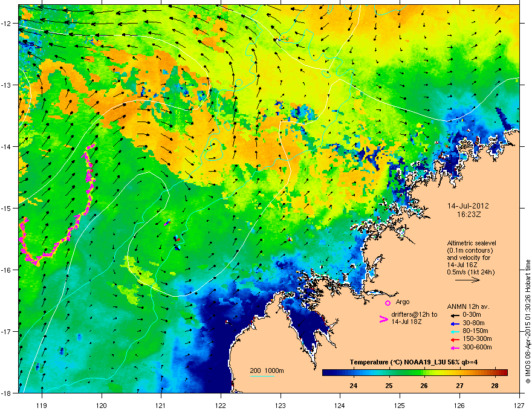Click the longitude axis label 122

pyautogui.click(x=221, y=405)
